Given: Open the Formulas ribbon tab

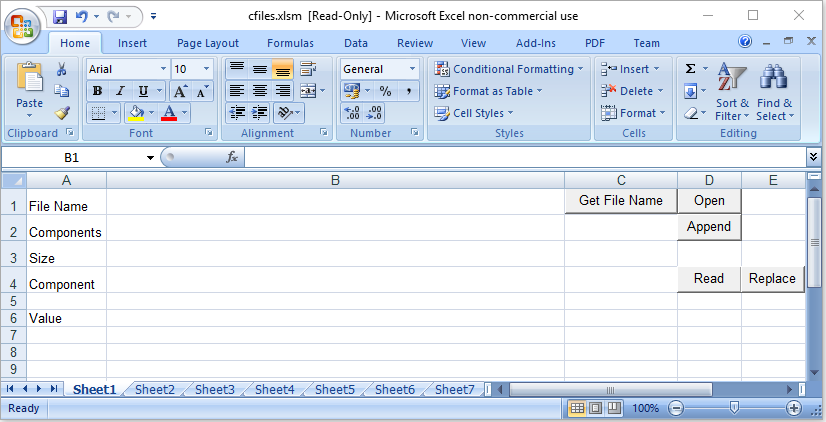Looking at the screenshot, I should click(290, 43).
